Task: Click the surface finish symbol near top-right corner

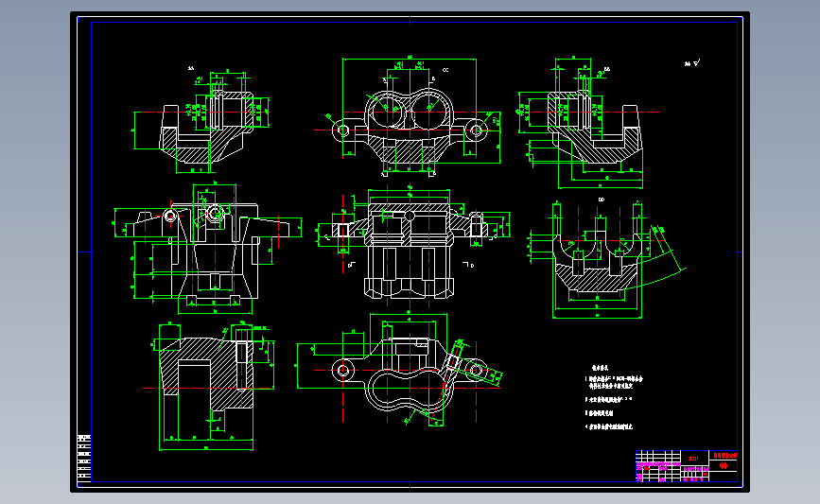Action: [x=692, y=63]
